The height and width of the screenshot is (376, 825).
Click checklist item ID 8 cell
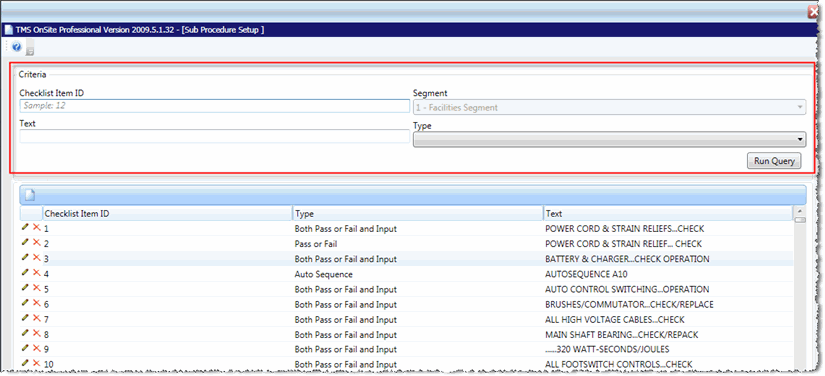46,334
